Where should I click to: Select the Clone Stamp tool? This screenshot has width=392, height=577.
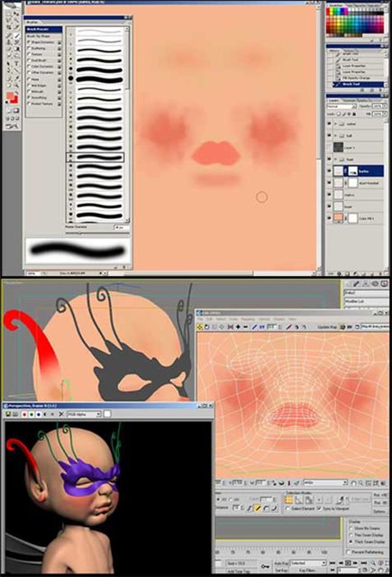pos(8,42)
